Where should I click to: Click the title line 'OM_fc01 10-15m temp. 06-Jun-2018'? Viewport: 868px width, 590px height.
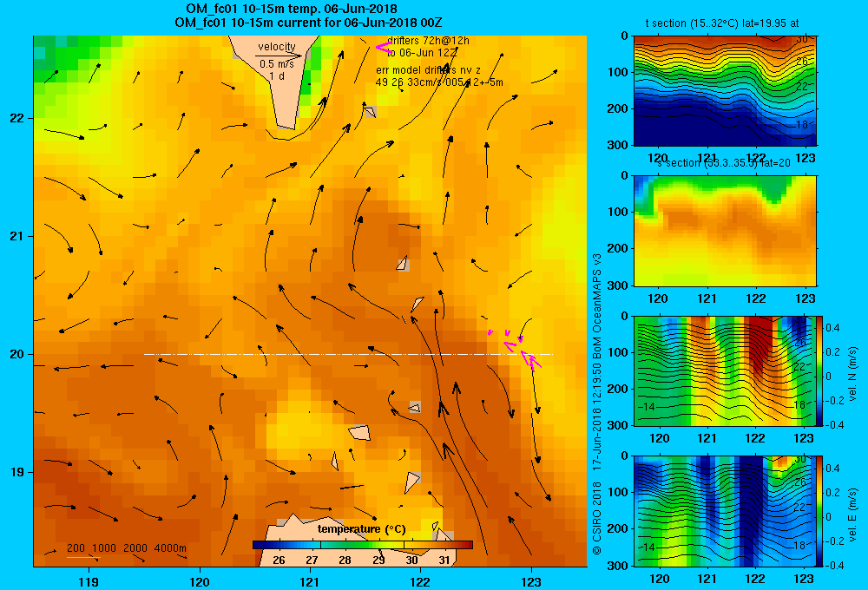(x=292, y=9)
